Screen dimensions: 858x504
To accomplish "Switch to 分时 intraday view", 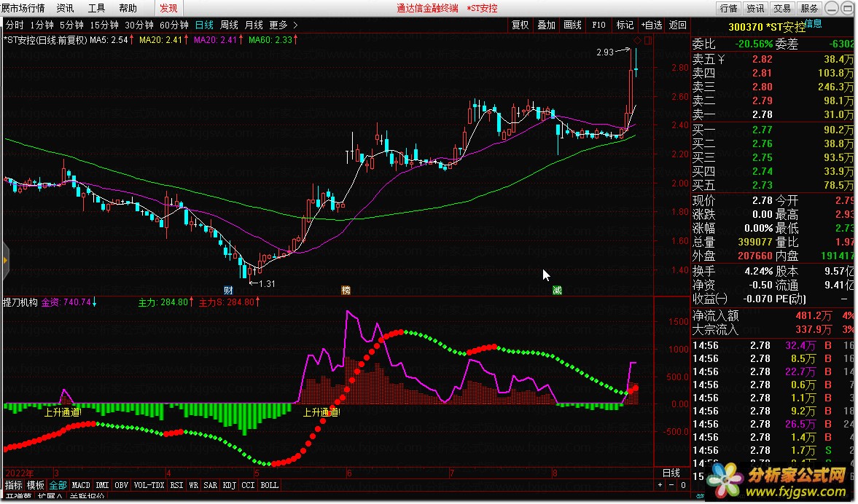I will point(15,25).
